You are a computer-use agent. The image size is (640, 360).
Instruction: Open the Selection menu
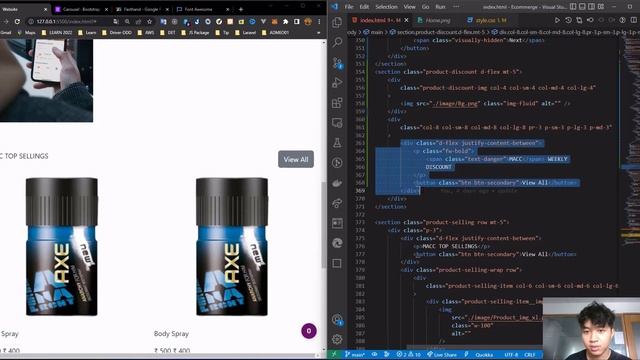386,7
